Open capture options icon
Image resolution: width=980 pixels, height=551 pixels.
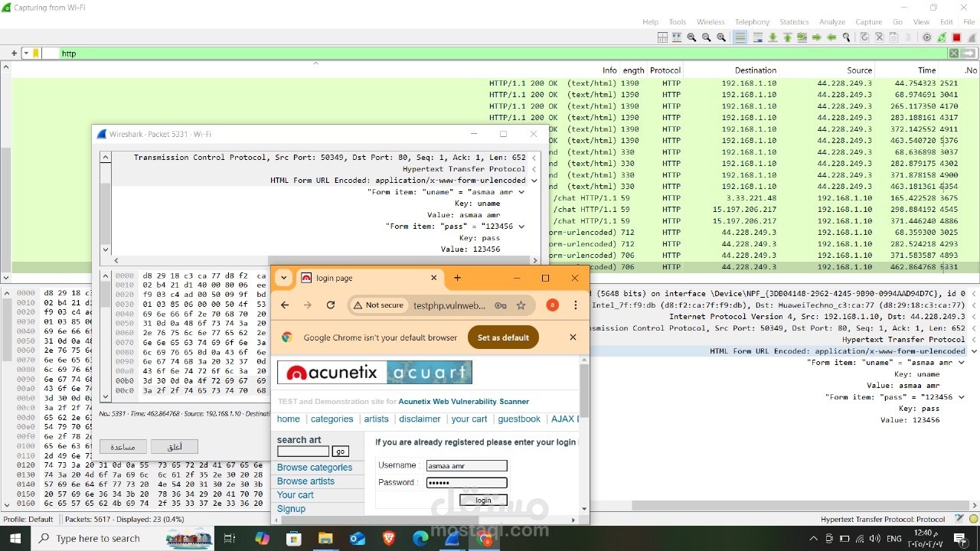pos(926,37)
